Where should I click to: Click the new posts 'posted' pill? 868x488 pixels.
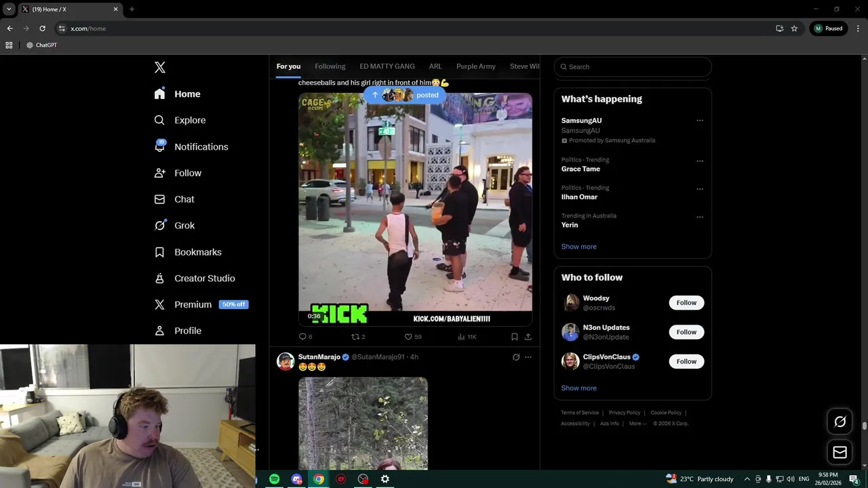tap(406, 95)
